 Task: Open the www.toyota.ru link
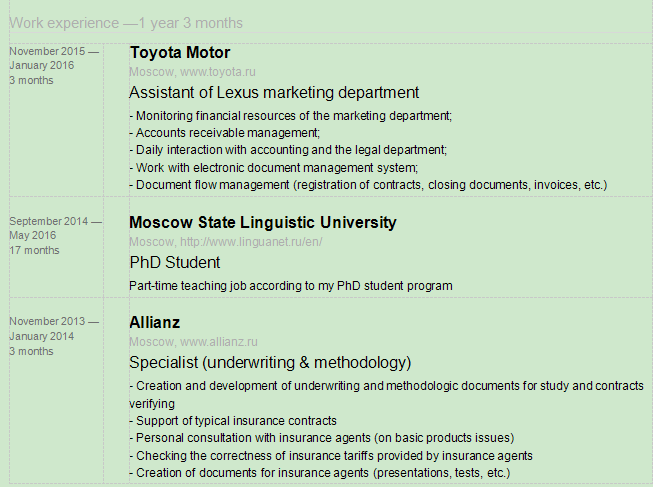pyautogui.click(x=218, y=72)
